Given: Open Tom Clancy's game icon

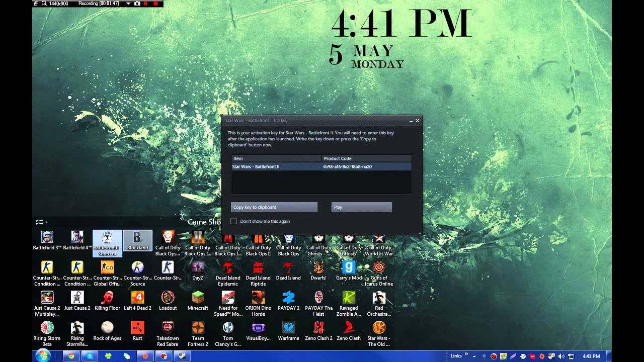Looking at the screenshot, I should pos(228,334).
